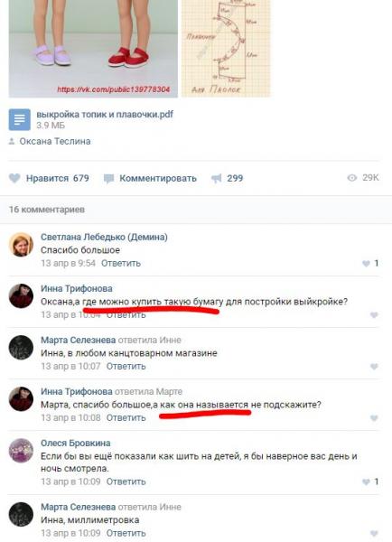Toggle the like on Инна's бумагу question comment

374,315
